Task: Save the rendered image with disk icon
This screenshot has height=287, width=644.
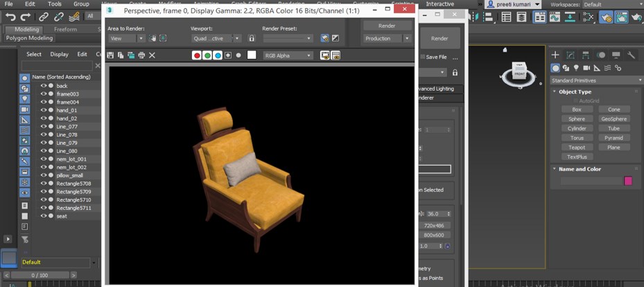Action: [x=110, y=55]
